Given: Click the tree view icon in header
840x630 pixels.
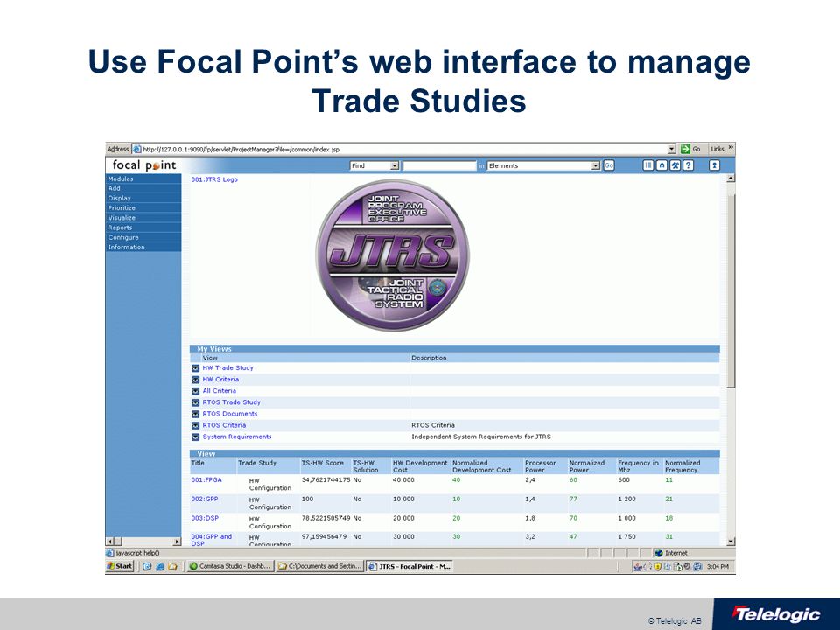Looking at the screenshot, I should tap(648, 165).
